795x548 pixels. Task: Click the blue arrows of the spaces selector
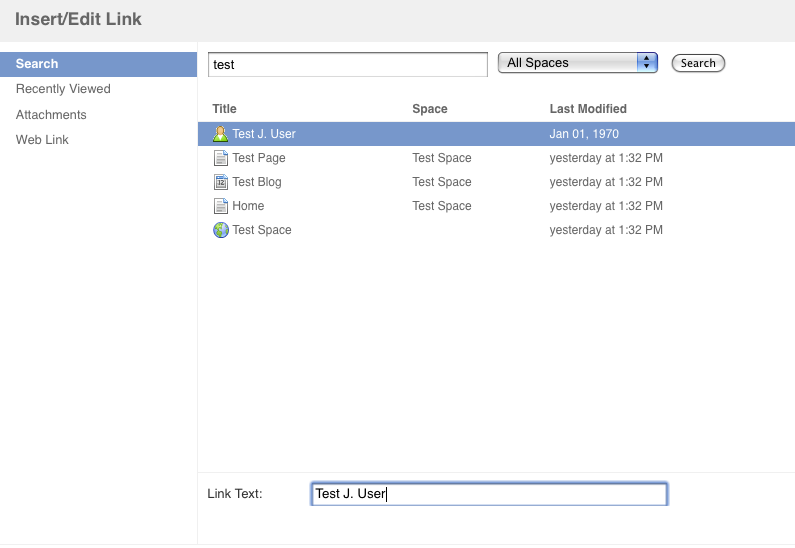point(647,63)
